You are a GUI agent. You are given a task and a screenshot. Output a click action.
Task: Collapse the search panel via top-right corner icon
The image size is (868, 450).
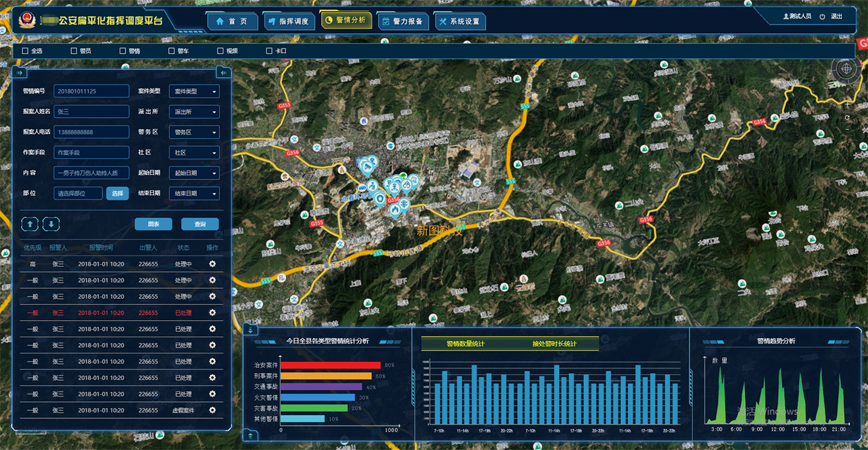click(x=223, y=73)
